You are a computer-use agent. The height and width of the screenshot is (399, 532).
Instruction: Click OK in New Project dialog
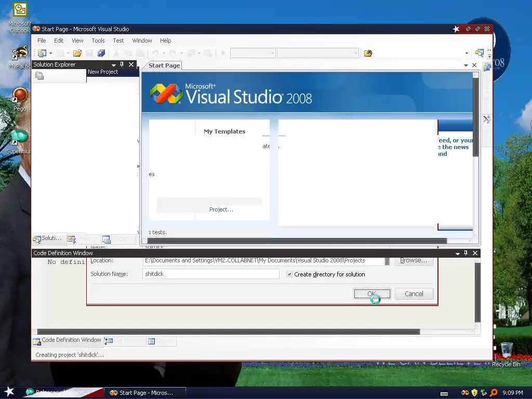[x=372, y=294]
